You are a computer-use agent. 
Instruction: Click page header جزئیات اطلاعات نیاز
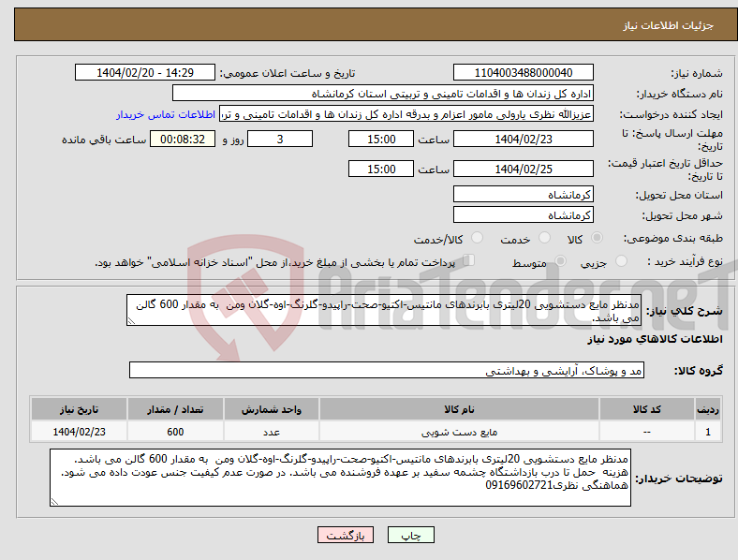click(669, 25)
